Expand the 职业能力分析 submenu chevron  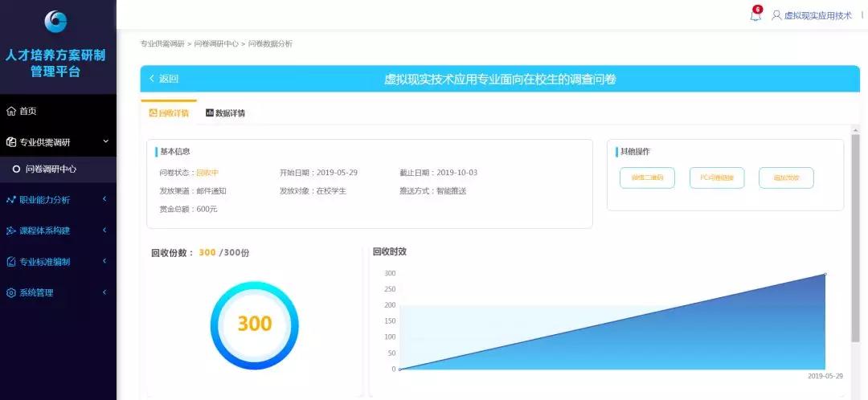pos(104,200)
